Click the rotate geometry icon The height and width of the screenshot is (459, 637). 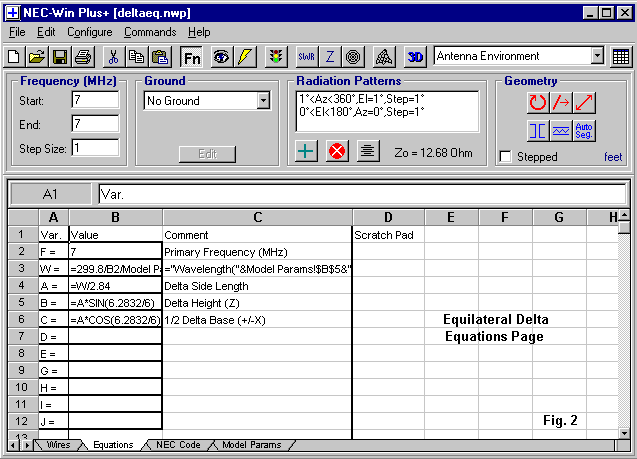(538, 101)
